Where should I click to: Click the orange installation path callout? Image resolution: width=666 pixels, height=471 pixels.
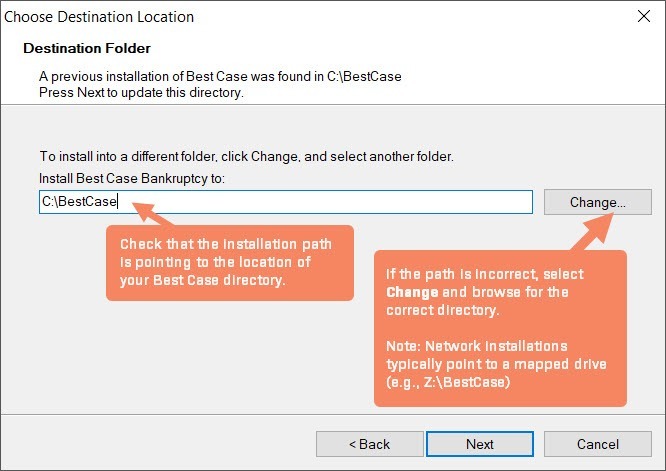click(x=229, y=262)
